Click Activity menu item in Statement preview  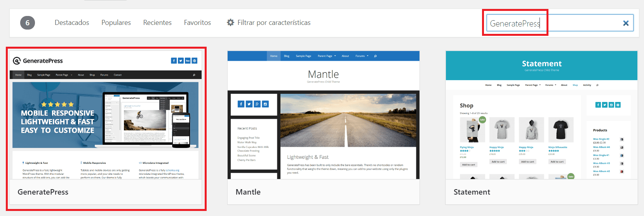587,85
